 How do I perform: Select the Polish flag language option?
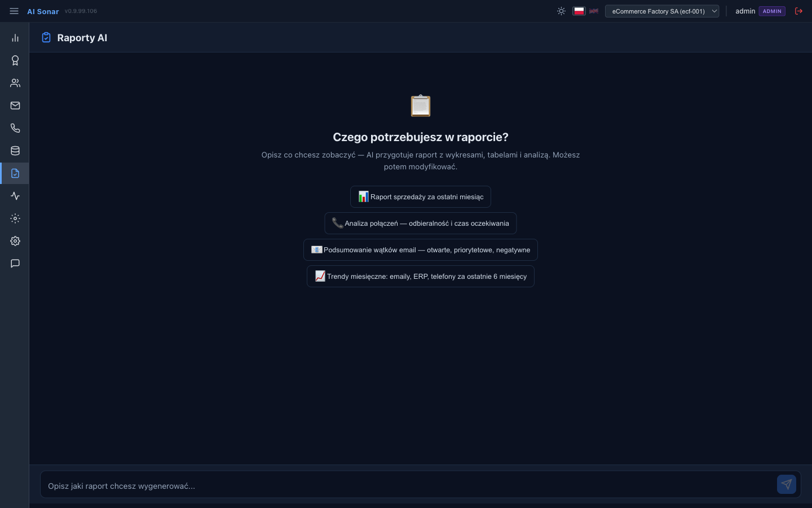tap(579, 11)
